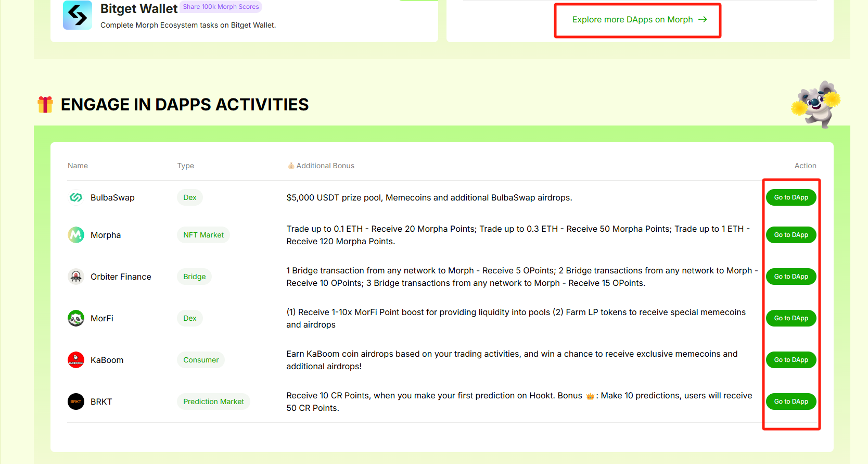
Task: Click the Share 100k Morph Scores badge
Action: [221, 7]
